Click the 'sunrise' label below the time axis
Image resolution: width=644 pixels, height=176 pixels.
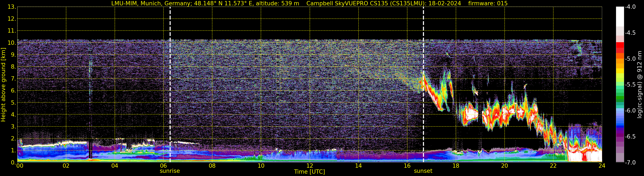(170, 171)
